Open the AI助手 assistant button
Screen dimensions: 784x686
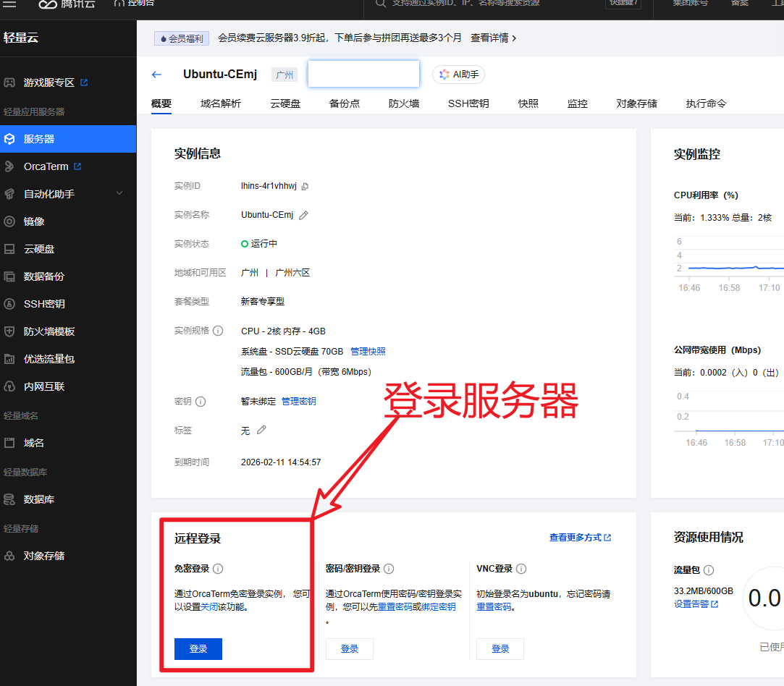tap(459, 75)
